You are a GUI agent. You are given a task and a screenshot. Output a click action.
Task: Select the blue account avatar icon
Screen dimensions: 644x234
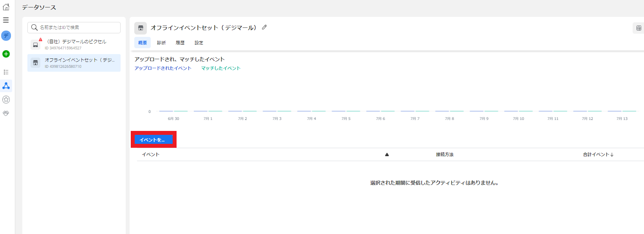6,36
